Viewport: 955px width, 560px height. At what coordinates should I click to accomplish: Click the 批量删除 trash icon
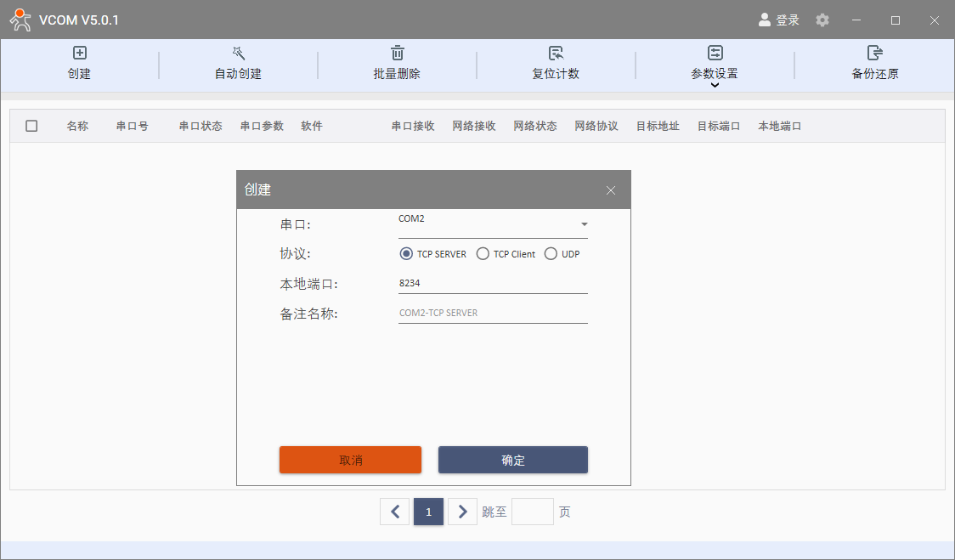(x=397, y=54)
